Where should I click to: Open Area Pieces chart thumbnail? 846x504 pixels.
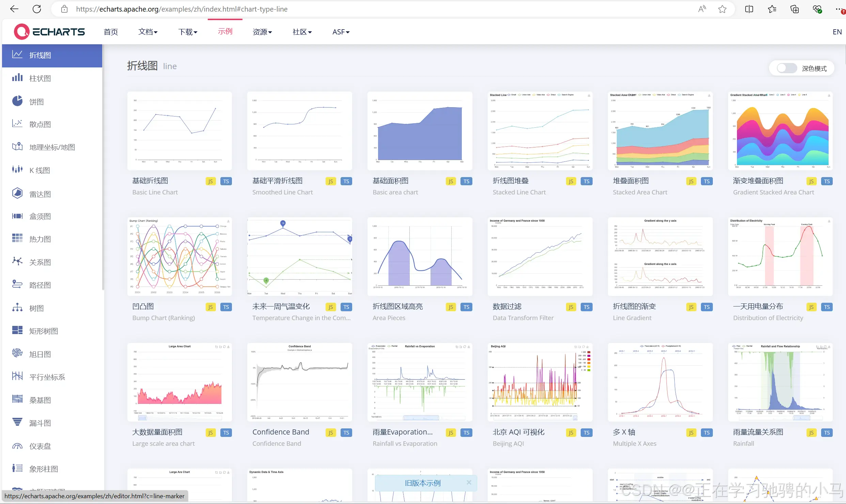coord(420,256)
